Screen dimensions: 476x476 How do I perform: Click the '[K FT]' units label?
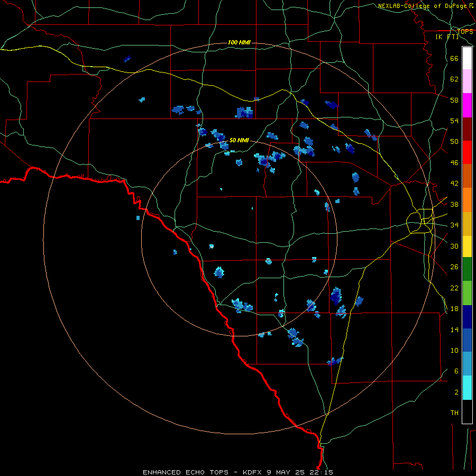pos(447,36)
